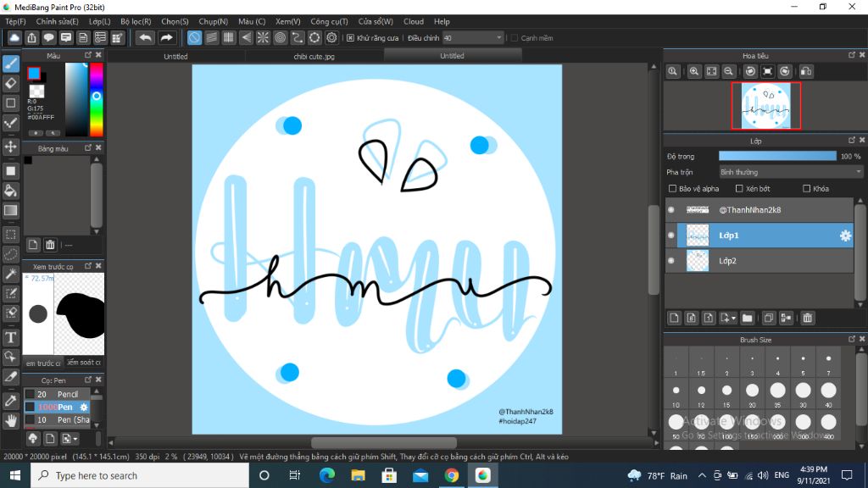Zoom in using the navigator magnifier plus
Image resolution: width=868 pixels, height=488 pixels.
click(694, 71)
